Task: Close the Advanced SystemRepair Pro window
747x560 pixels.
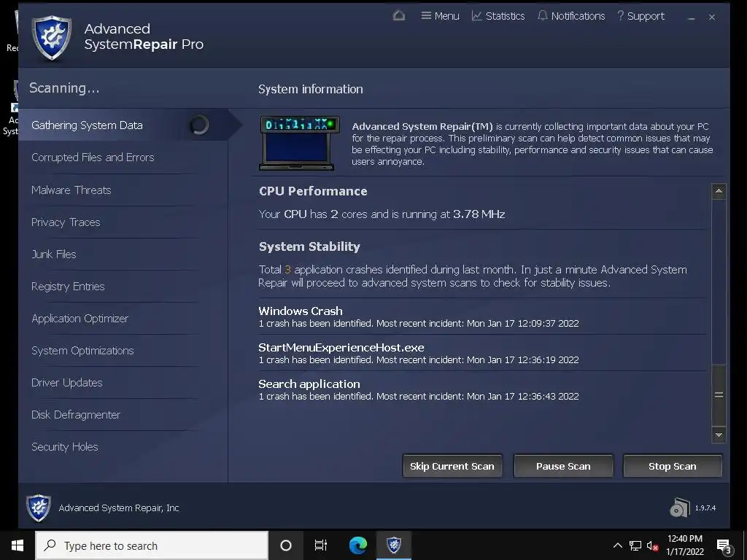Action: pos(712,17)
